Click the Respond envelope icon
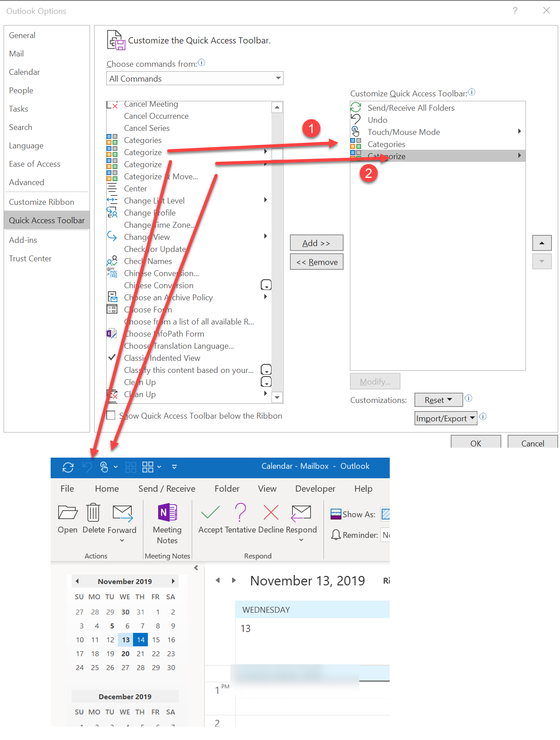560x740 pixels. click(301, 513)
